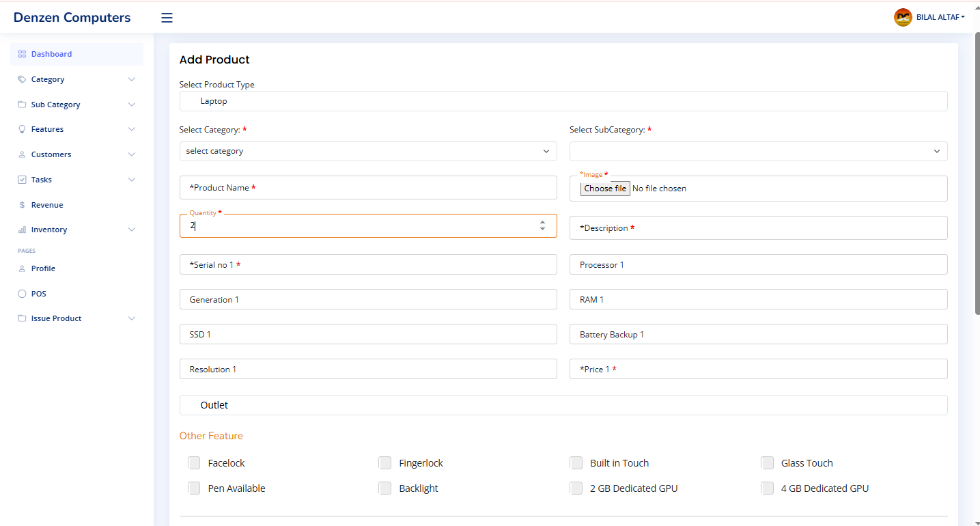The height and width of the screenshot is (526, 980).
Task: Open the Profile page icon
Action: [21, 268]
